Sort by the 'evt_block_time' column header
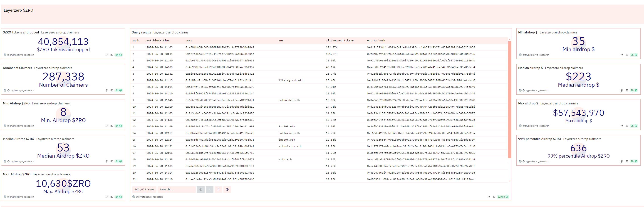This screenshot has height=207, width=644. click(x=158, y=40)
